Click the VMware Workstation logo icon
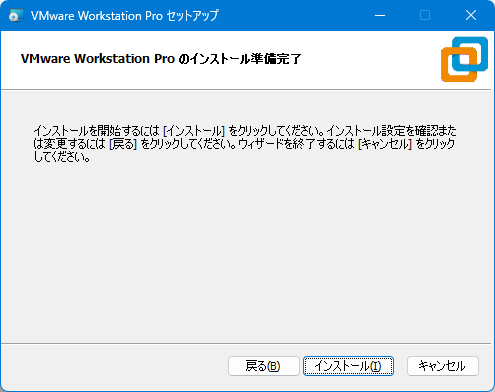 tap(464, 59)
